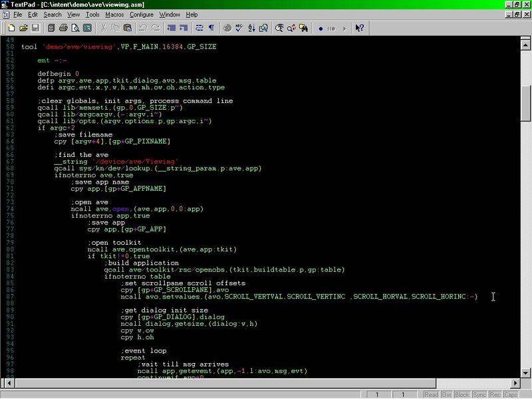Image resolution: width=532 pixels, height=399 pixels.
Task: Toggle macro recording with the record dot
Action: pyautogui.click(x=321, y=28)
